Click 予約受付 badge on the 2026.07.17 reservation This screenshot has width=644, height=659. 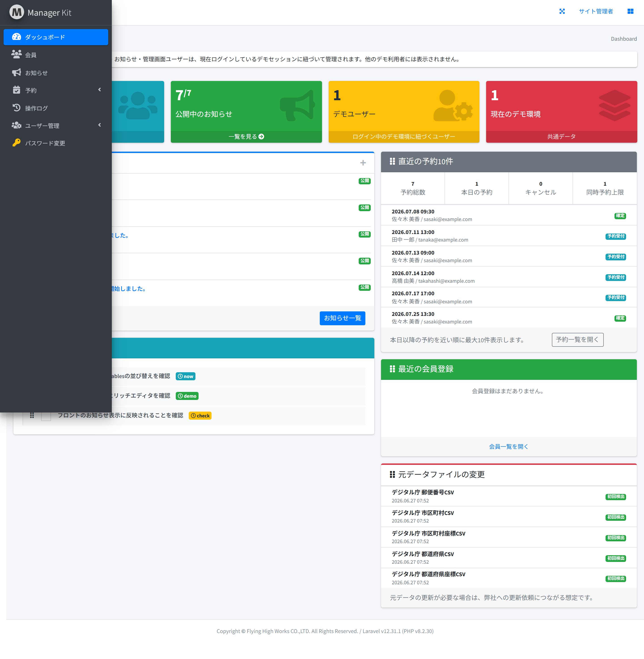(x=616, y=297)
